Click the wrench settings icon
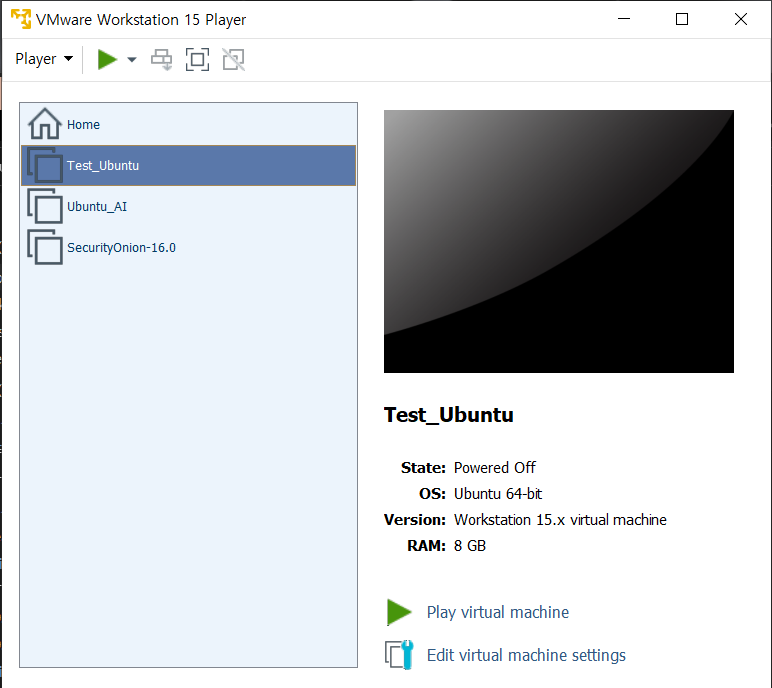This screenshot has height=688, width=772. click(399, 655)
